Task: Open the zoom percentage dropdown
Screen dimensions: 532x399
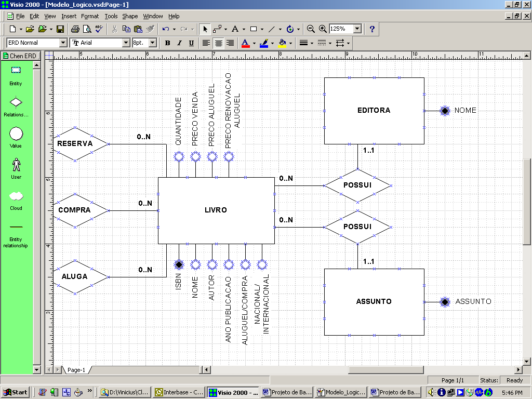Action: tap(357, 29)
